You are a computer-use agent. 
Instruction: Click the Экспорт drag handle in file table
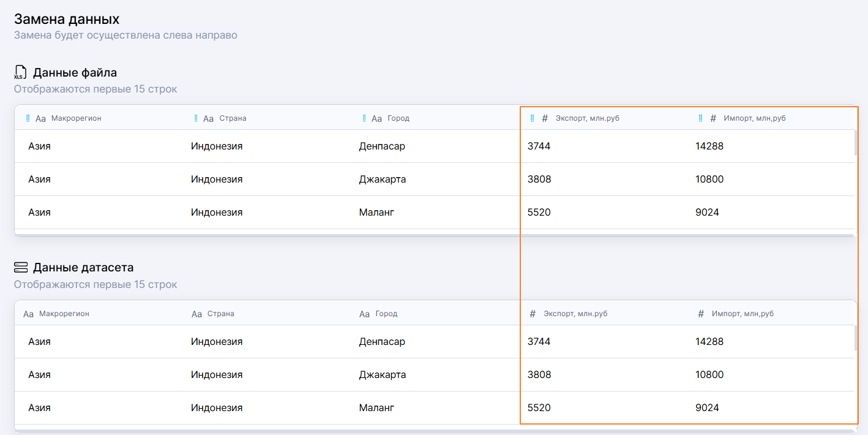coord(532,118)
